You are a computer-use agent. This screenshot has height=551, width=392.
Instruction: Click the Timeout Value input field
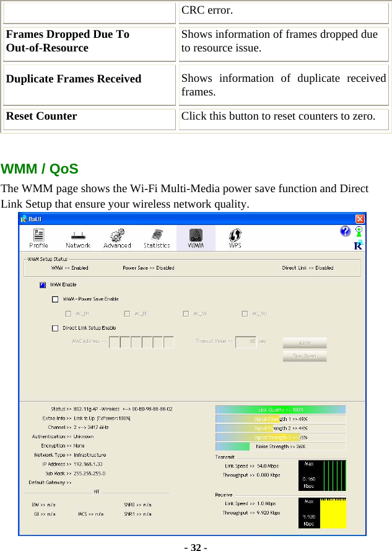tap(246, 342)
